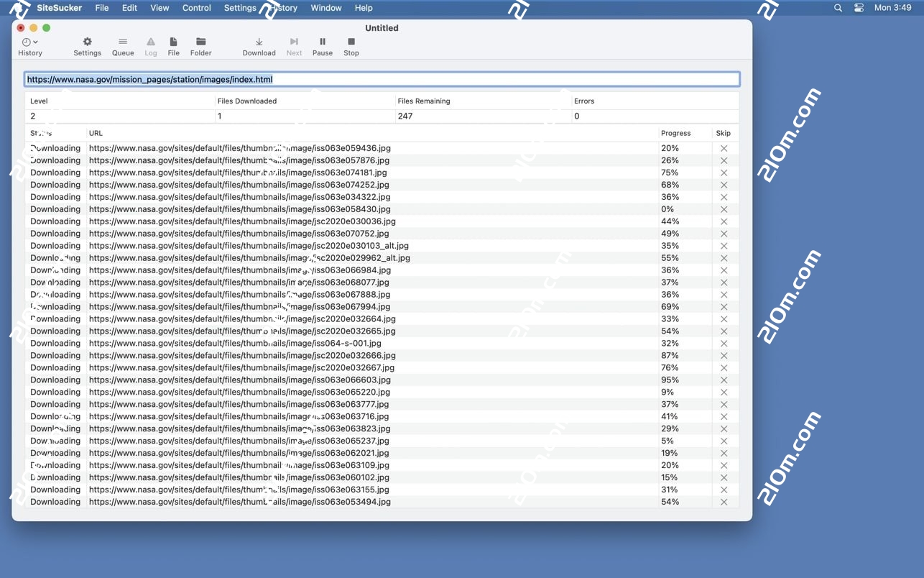Skip the iss063e053494.jpg download
This screenshot has width=924, height=578.
724,502
